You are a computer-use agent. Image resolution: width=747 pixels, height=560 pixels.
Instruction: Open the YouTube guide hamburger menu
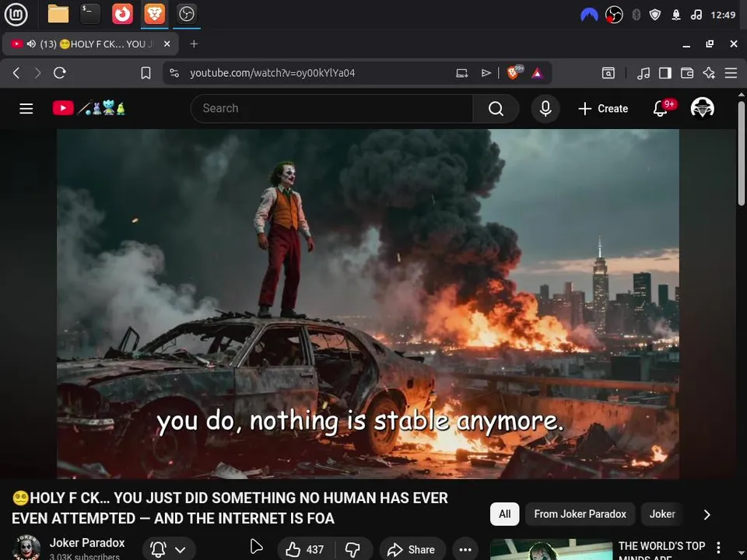point(26,109)
